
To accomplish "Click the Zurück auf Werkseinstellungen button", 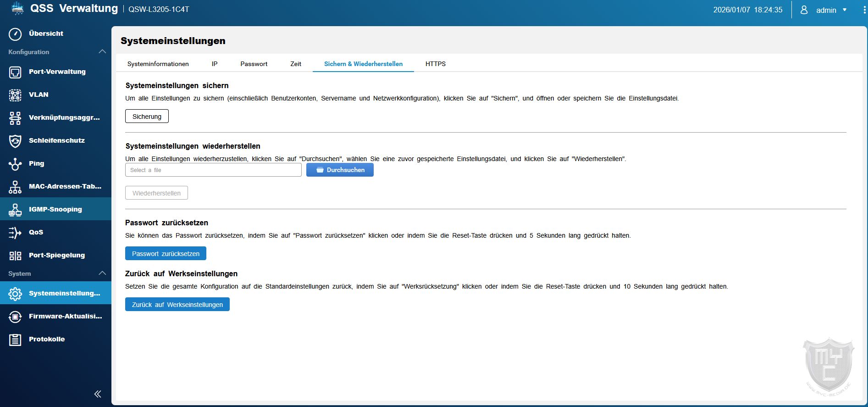I will point(177,305).
